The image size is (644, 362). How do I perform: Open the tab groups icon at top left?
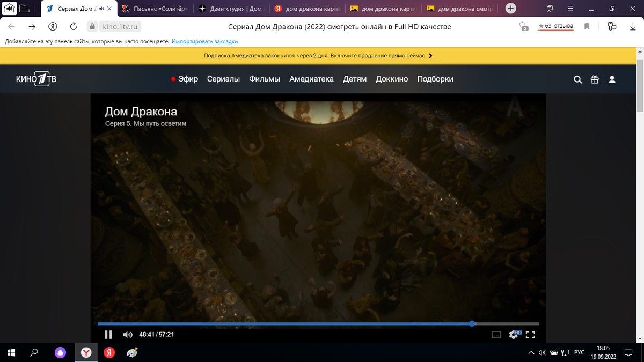[25, 9]
